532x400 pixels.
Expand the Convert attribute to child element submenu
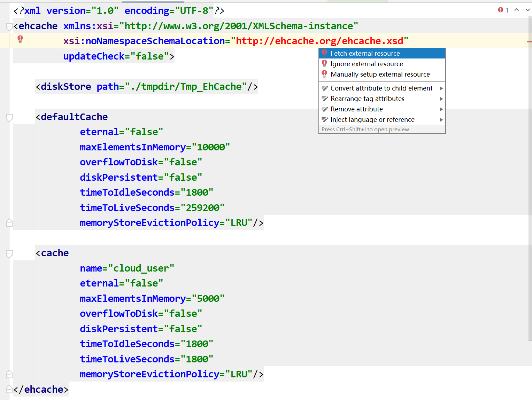point(441,88)
